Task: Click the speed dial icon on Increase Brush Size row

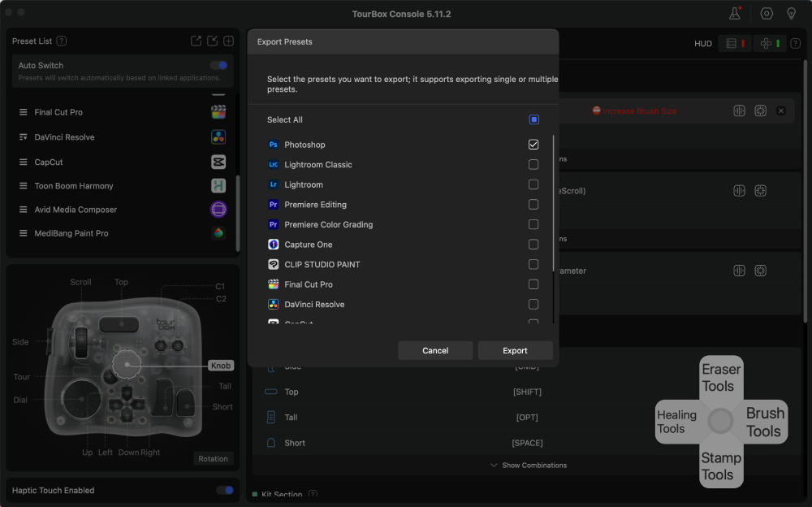Action: coord(760,110)
